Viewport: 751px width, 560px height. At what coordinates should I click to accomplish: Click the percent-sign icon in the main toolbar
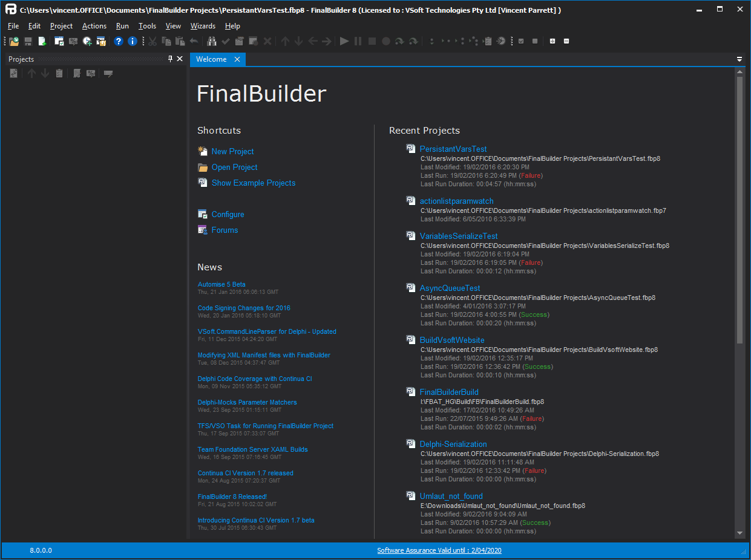pyautogui.click(x=73, y=41)
